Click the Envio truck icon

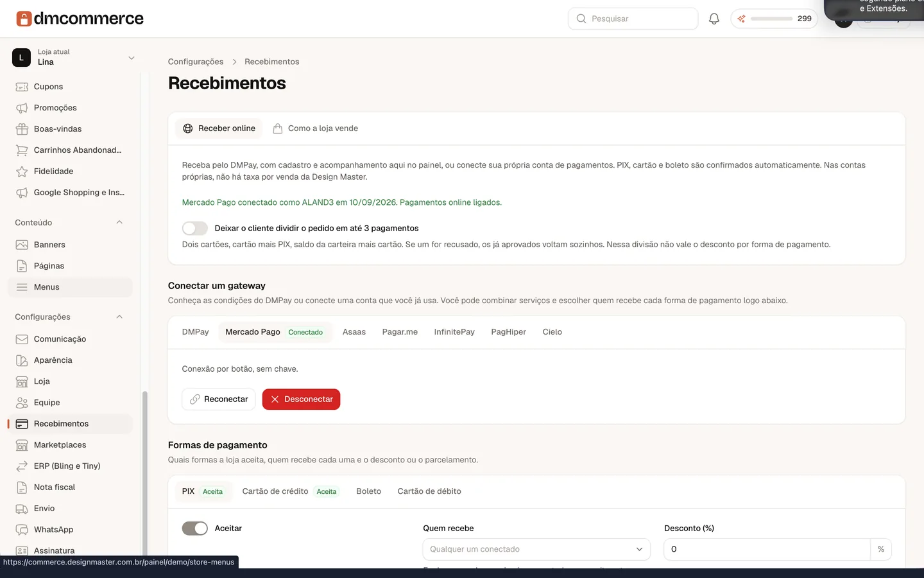click(x=22, y=509)
